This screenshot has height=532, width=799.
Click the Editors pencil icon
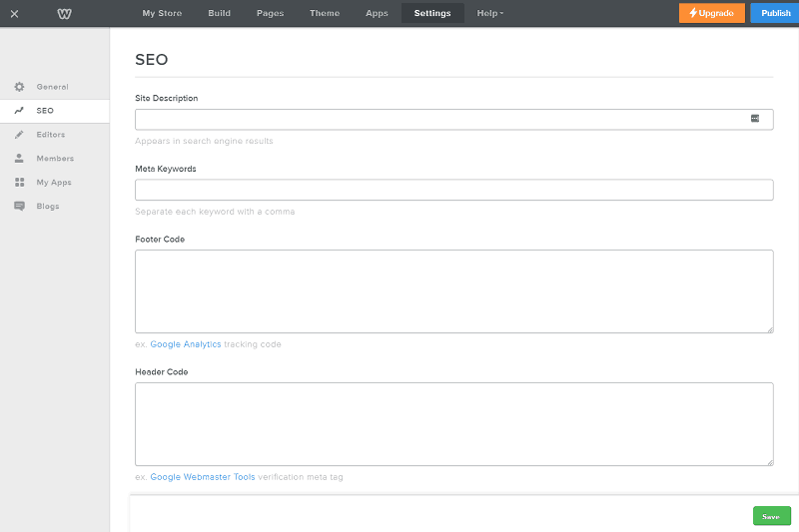click(19, 135)
